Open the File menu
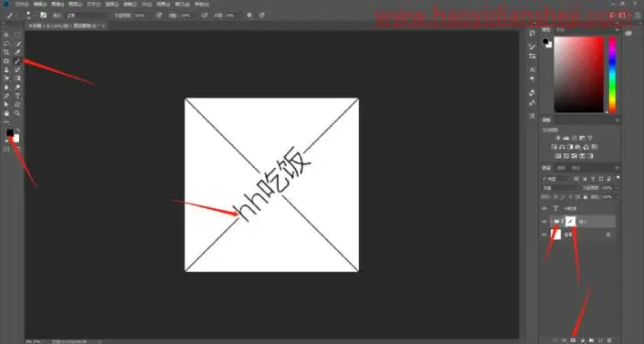 pos(21,4)
